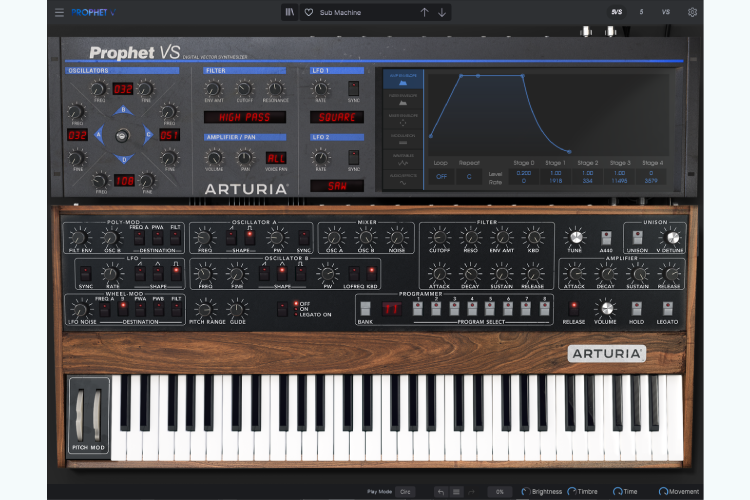Click the LFO 1 Rate knob
Image resolution: width=750 pixels, height=500 pixels.
320,89
